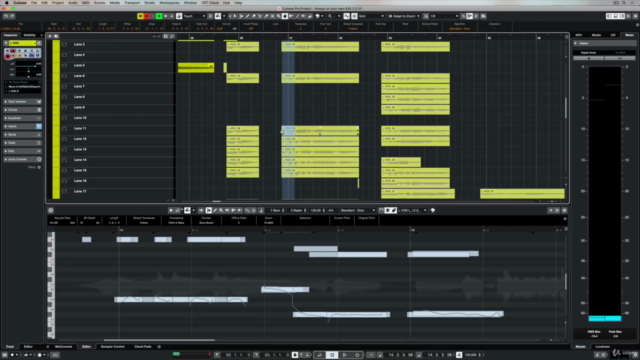Open the Audio menu
Screen dimensions: 640x360
point(73,3)
